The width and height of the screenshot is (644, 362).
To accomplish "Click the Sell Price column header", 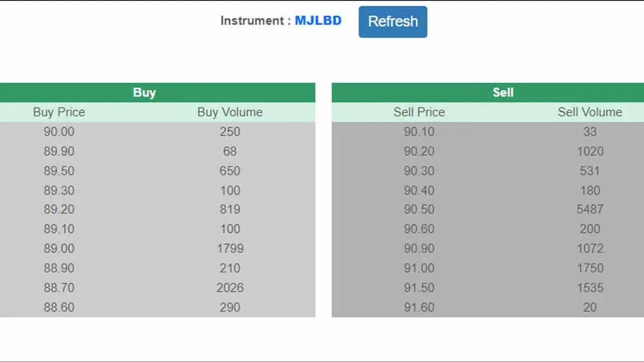I will coord(419,112).
